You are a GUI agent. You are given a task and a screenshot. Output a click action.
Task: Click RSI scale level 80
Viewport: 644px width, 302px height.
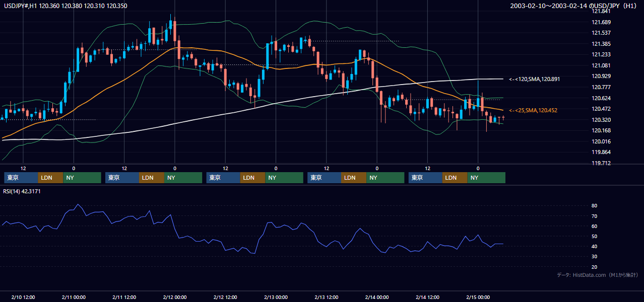595,206
